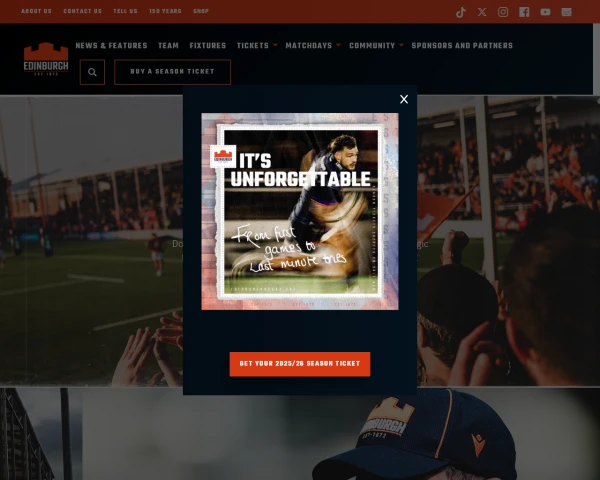Open About Us link

pyautogui.click(x=36, y=11)
